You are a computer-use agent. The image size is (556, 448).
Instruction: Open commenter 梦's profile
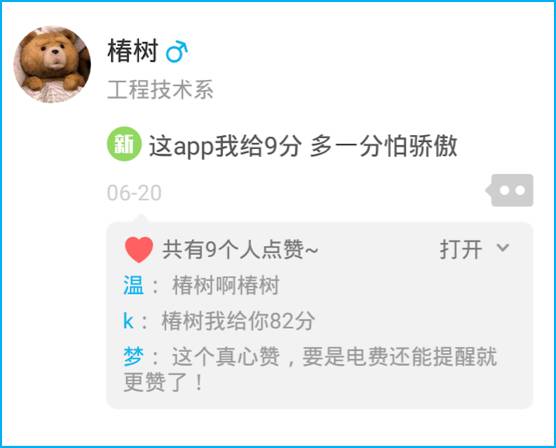tap(134, 356)
